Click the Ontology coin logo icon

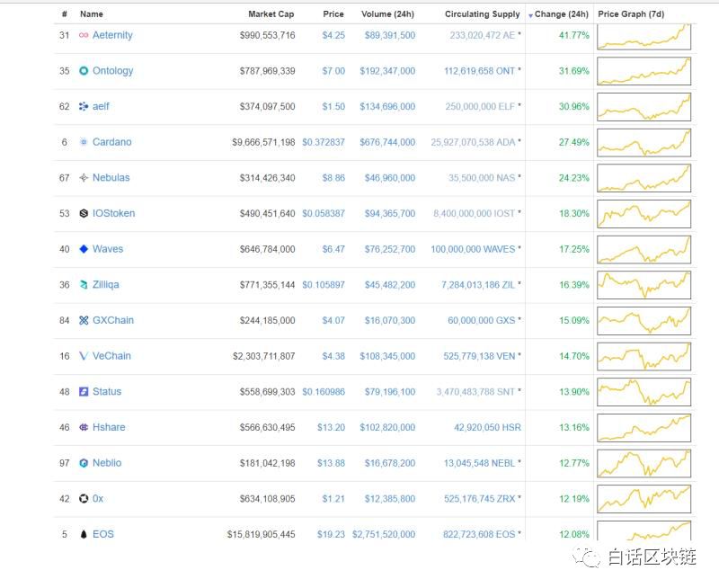pos(84,71)
